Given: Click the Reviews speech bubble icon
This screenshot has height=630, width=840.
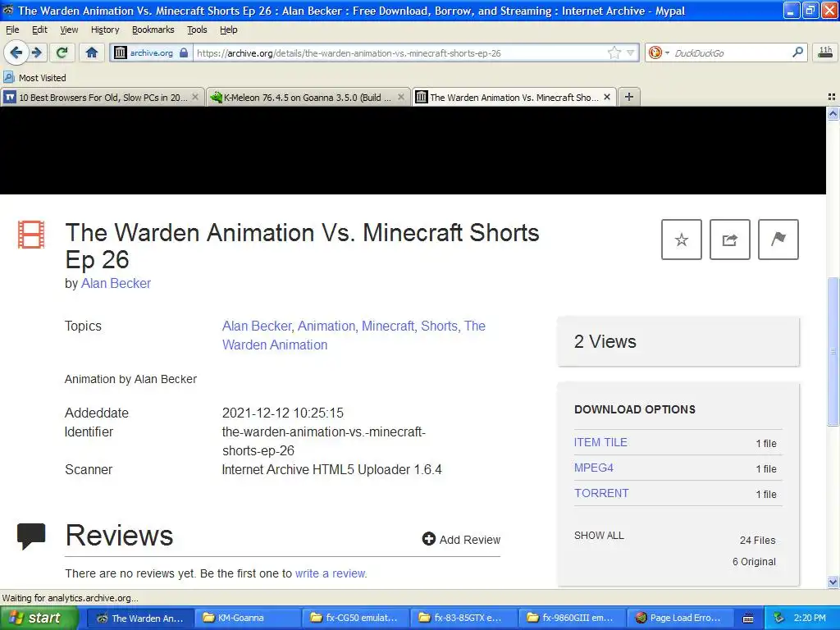Looking at the screenshot, I should [x=31, y=536].
